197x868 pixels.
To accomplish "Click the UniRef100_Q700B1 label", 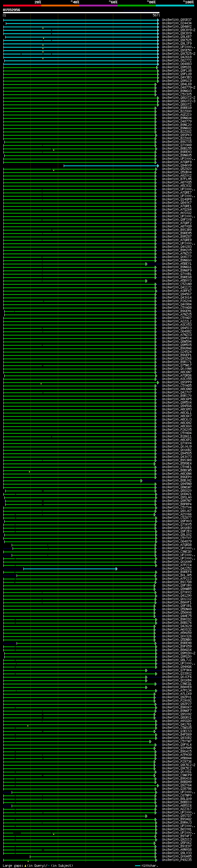I will tap(177, 274).
